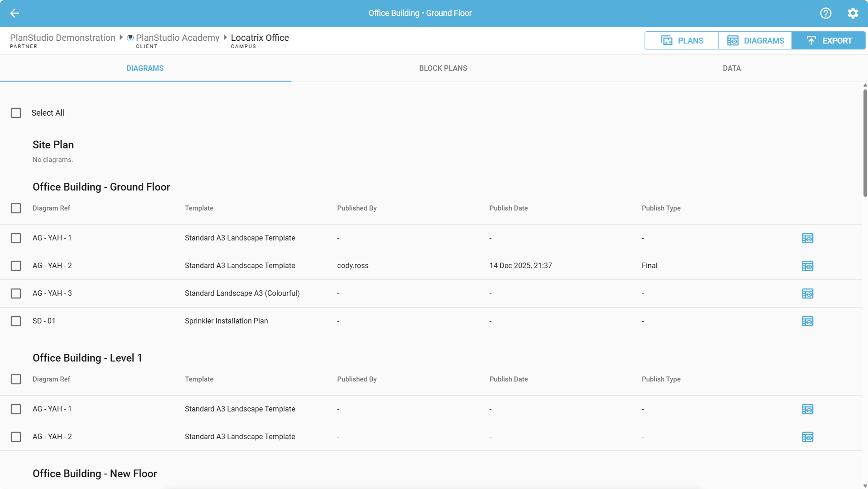Check the AG - YAH - 3 row checkbox
868x489 pixels.
[x=16, y=293]
